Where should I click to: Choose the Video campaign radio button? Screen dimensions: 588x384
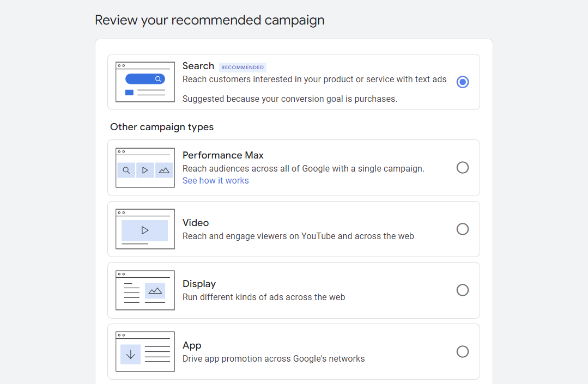click(x=463, y=229)
